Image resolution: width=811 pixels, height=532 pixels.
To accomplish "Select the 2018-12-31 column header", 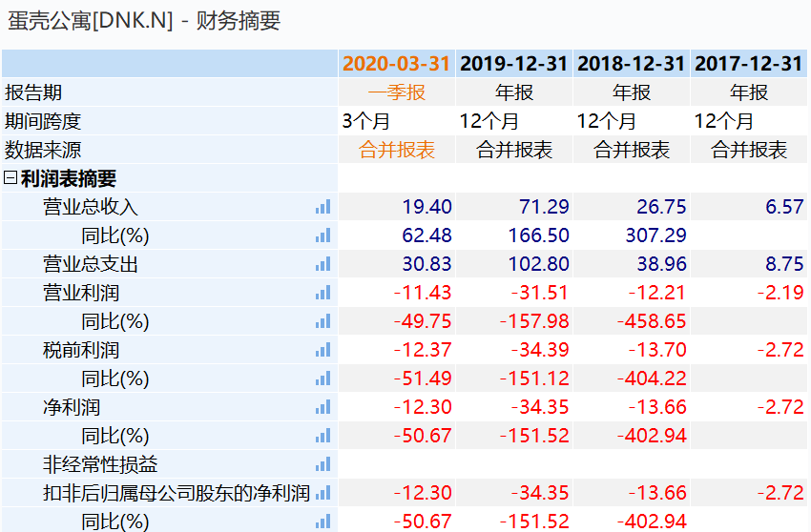I will pyautogui.click(x=631, y=64).
